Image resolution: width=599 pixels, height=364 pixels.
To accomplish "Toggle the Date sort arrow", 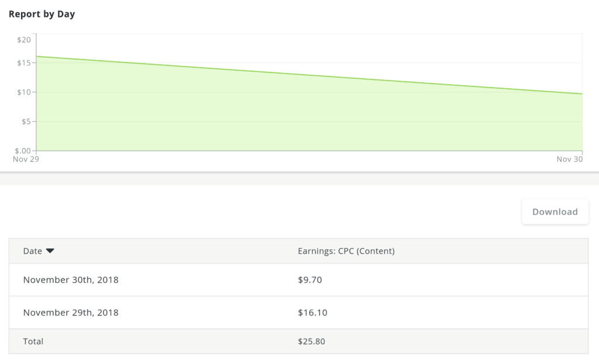I will pyautogui.click(x=50, y=251).
